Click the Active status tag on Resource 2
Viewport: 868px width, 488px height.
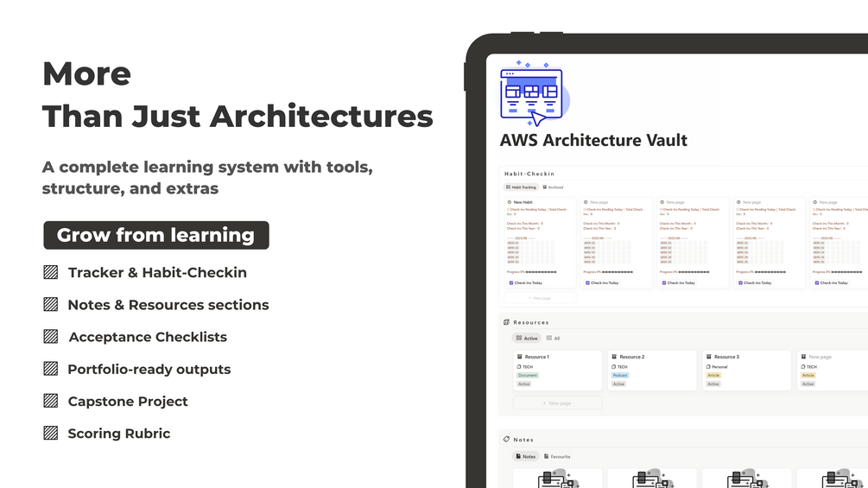pyautogui.click(x=618, y=384)
